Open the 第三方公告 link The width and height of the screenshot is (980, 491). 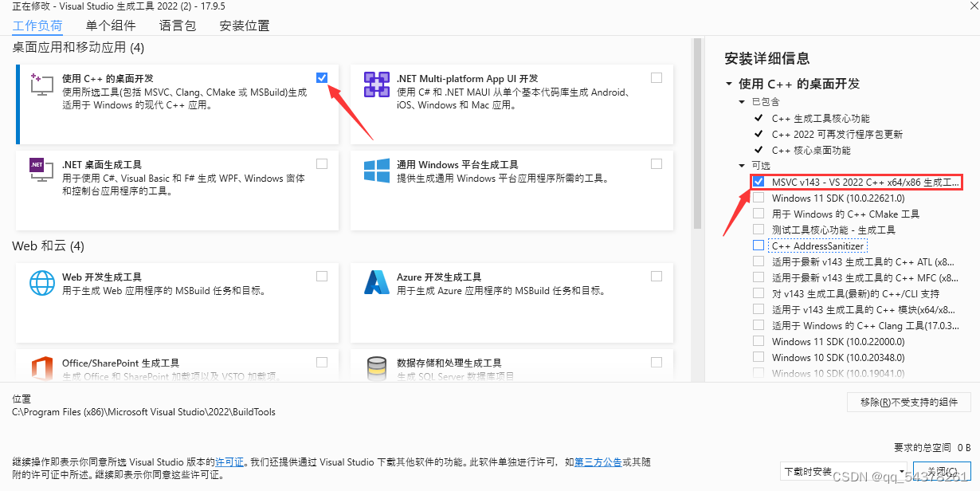[598, 462]
